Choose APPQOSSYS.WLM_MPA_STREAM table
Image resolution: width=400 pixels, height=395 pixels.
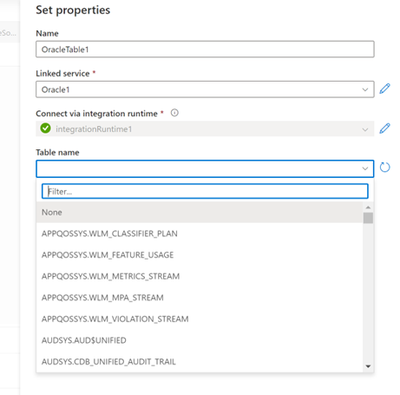pos(200,297)
